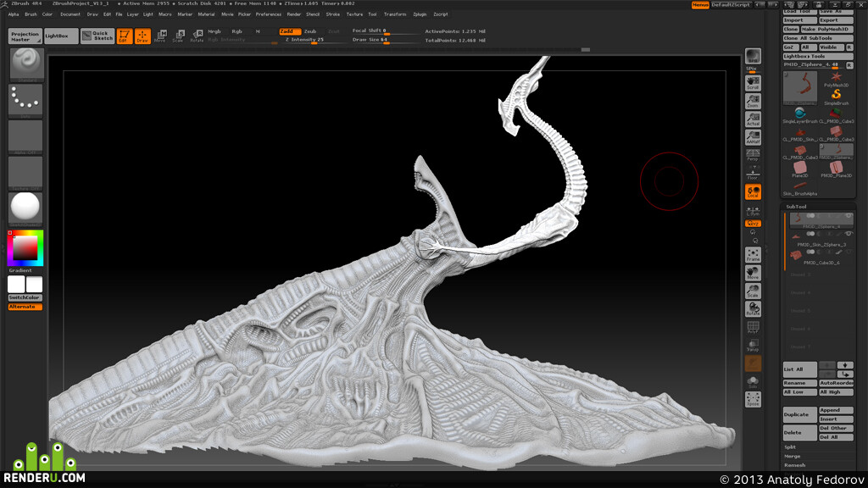Open the standard brush thumbnail selector
This screenshot has width=868, height=488.
[26, 64]
